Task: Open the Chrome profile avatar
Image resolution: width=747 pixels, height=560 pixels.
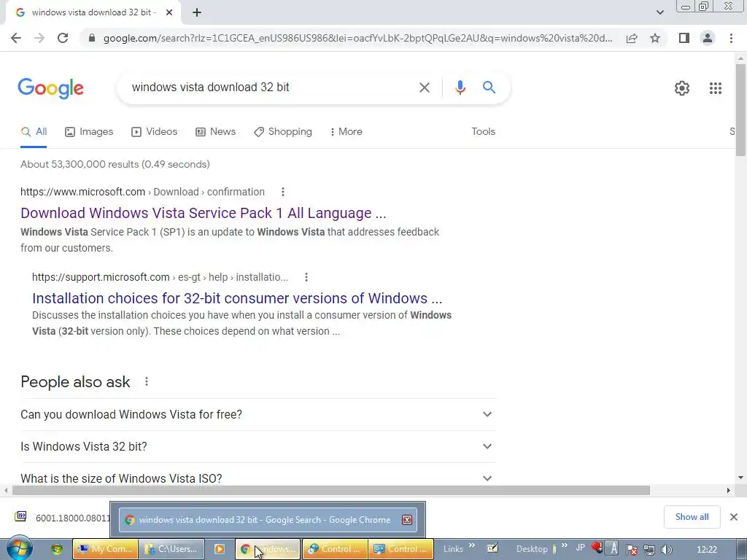Action: pos(708,38)
